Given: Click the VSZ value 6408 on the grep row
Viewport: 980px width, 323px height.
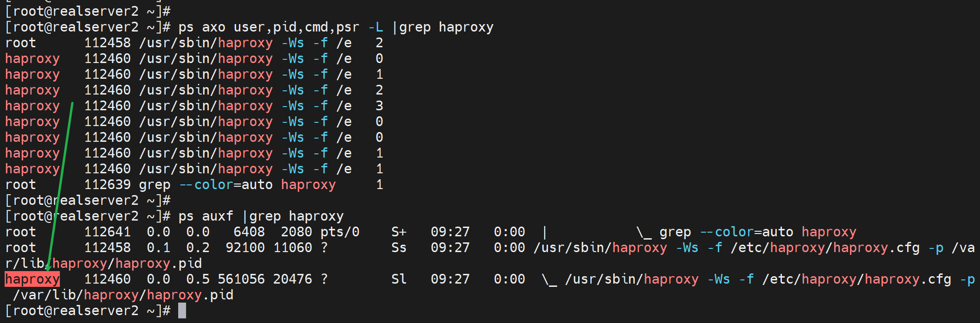Looking at the screenshot, I should 249,232.
